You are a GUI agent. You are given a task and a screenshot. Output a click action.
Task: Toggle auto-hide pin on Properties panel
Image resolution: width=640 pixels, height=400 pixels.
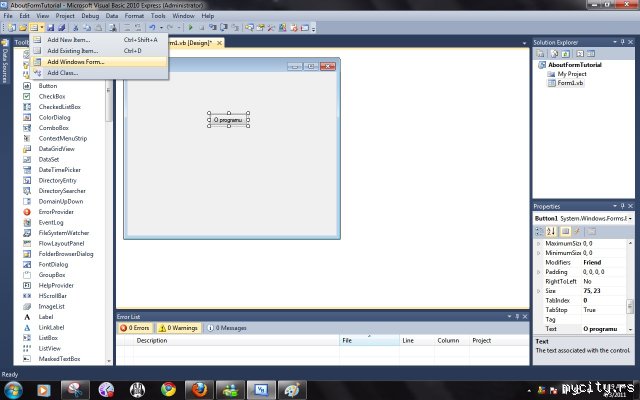[622, 206]
